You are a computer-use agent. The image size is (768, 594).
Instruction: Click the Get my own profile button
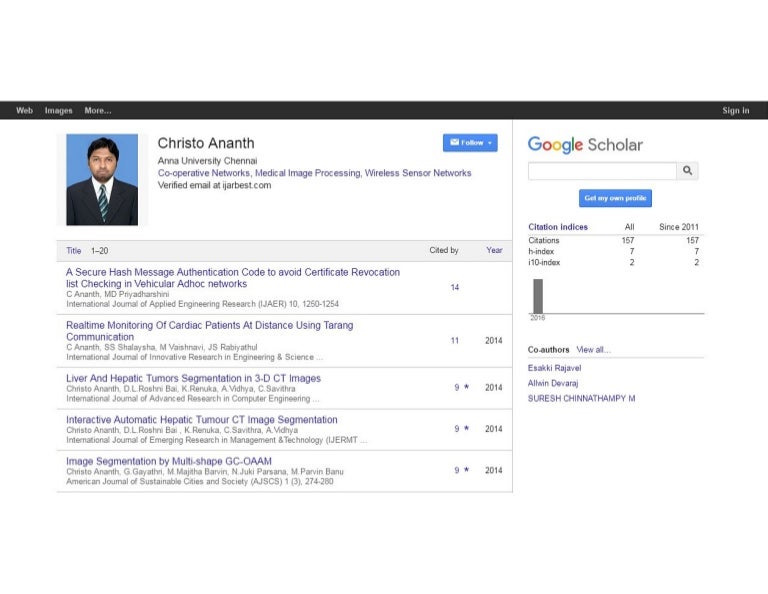[615, 198]
